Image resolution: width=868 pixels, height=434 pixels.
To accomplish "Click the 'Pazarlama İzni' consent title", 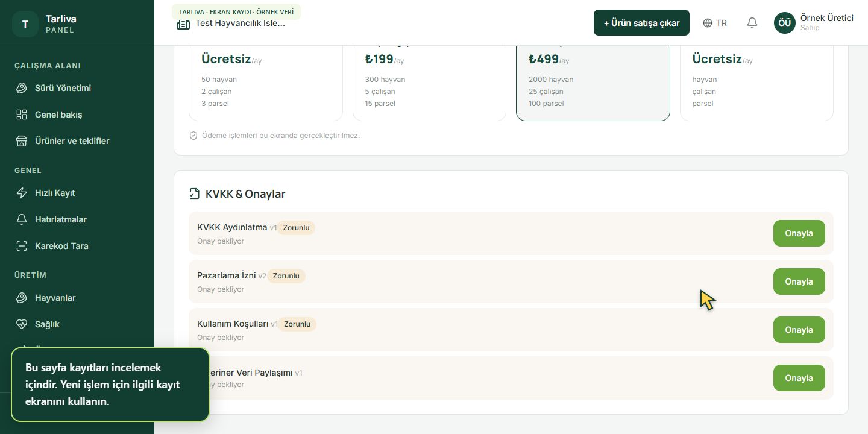I will pos(227,275).
